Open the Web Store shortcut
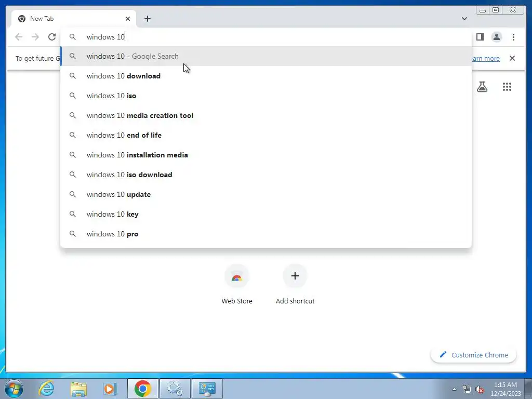 point(237,284)
